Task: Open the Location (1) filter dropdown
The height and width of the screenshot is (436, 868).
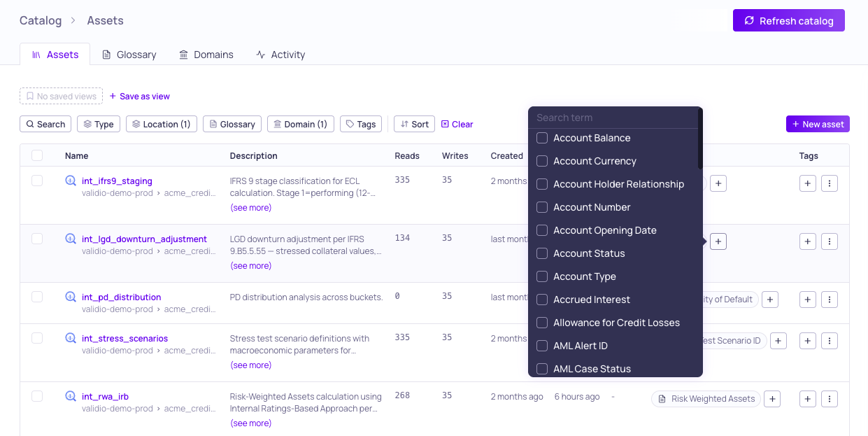Action: [x=162, y=124]
